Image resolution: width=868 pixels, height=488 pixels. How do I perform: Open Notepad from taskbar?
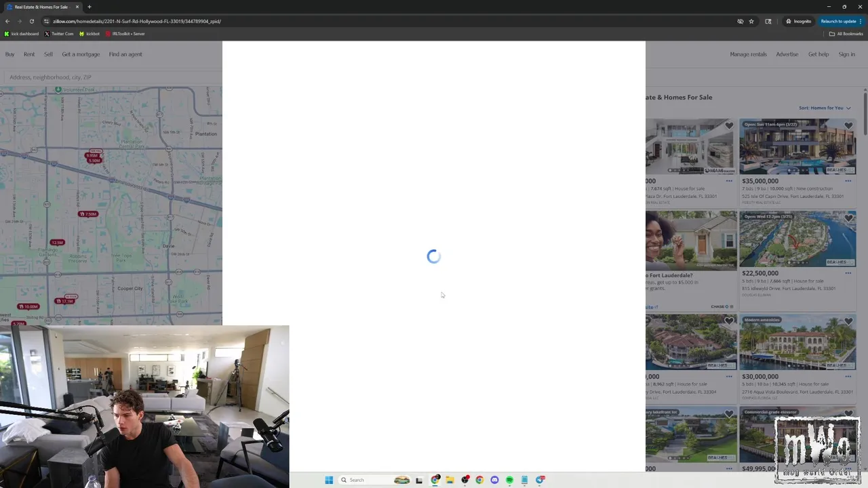524,480
